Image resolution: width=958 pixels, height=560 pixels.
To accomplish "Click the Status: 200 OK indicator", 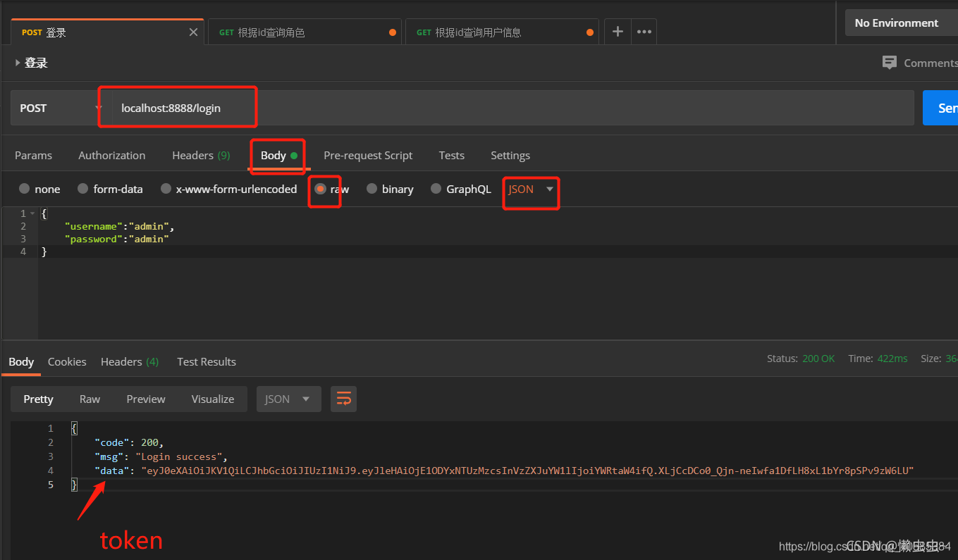I will [801, 359].
